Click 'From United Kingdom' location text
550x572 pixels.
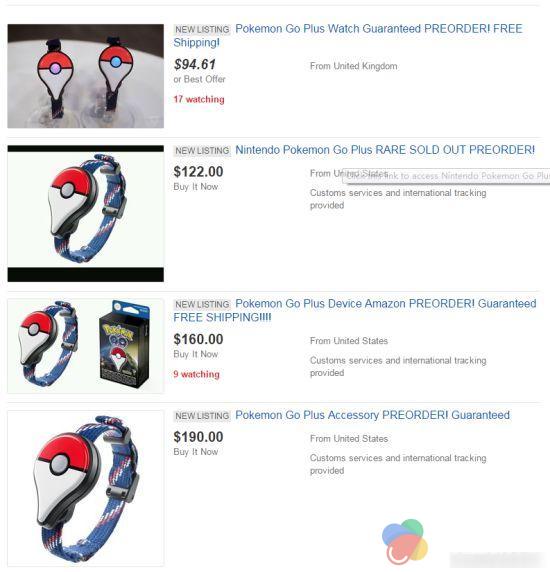(x=354, y=66)
